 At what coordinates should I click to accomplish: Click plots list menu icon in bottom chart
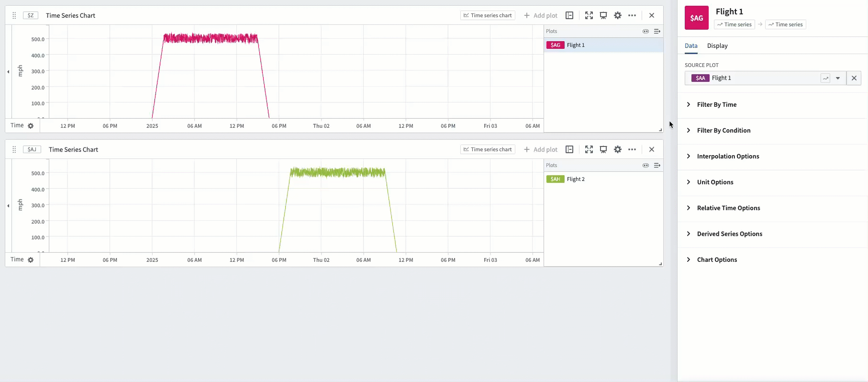(x=657, y=165)
